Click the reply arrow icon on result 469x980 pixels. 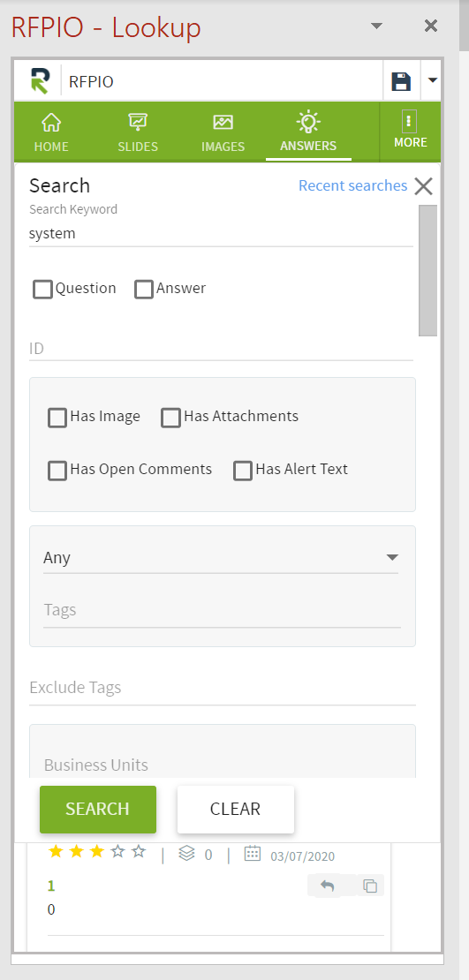(328, 886)
